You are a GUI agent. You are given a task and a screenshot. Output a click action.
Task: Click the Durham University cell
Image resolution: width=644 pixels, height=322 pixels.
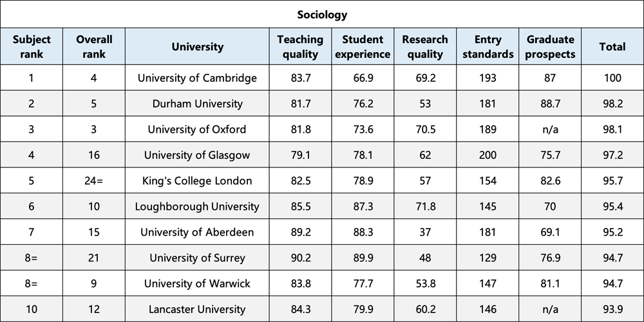click(197, 104)
